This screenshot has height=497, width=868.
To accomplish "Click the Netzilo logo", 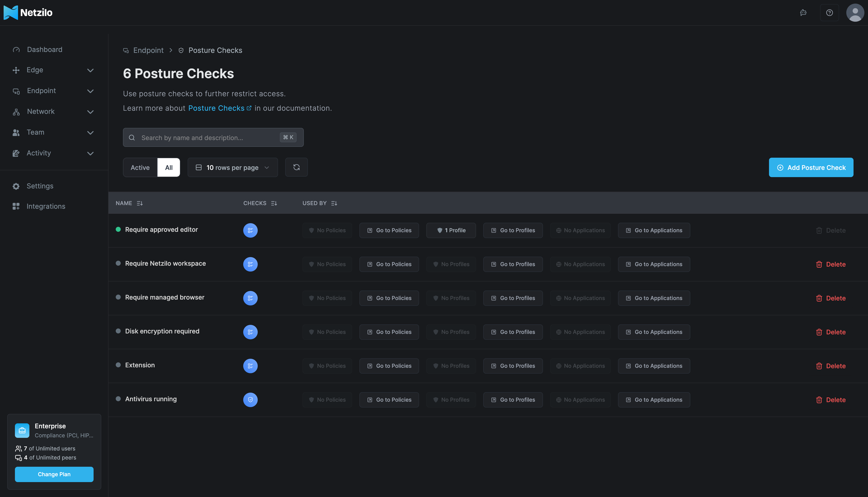I will tap(28, 13).
